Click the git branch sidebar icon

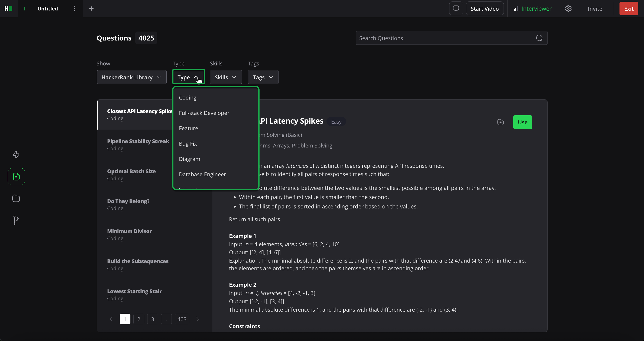pos(16,220)
